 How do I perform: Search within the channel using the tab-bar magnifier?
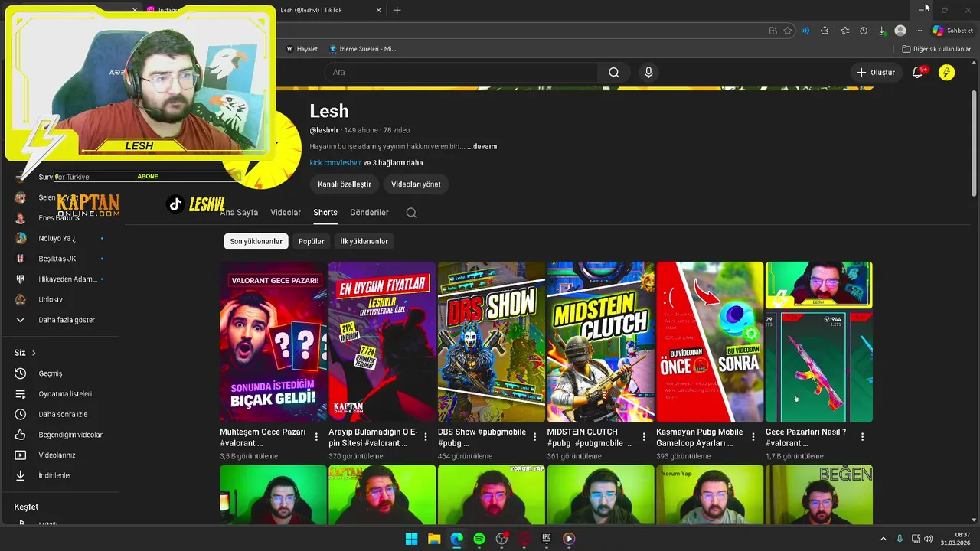[x=411, y=213]
